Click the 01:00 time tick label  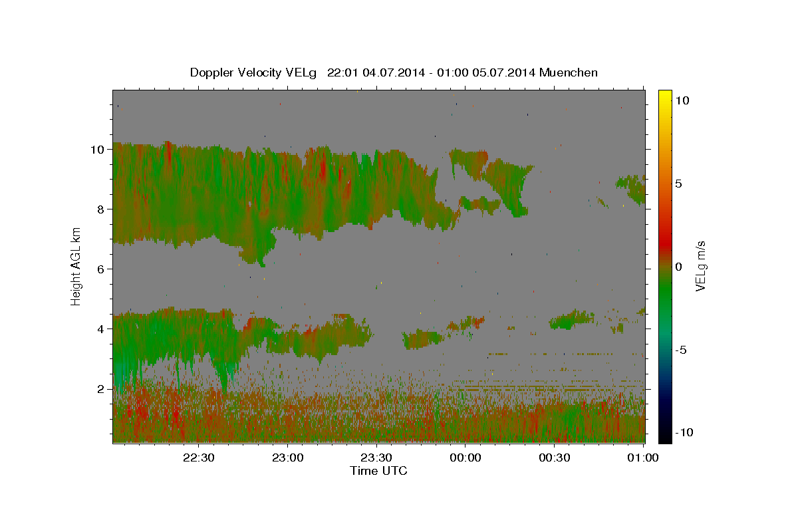coord(643,458)
